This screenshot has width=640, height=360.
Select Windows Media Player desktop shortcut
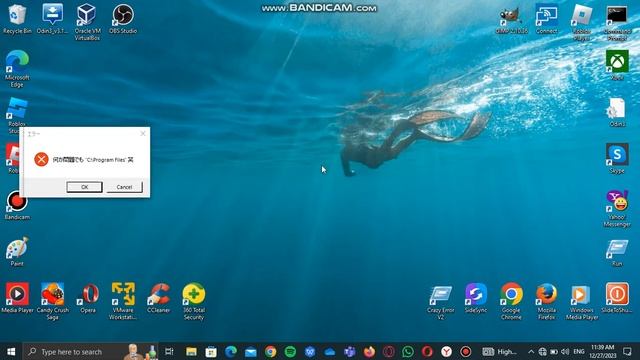pyautogui.click(x=582, y=301)
